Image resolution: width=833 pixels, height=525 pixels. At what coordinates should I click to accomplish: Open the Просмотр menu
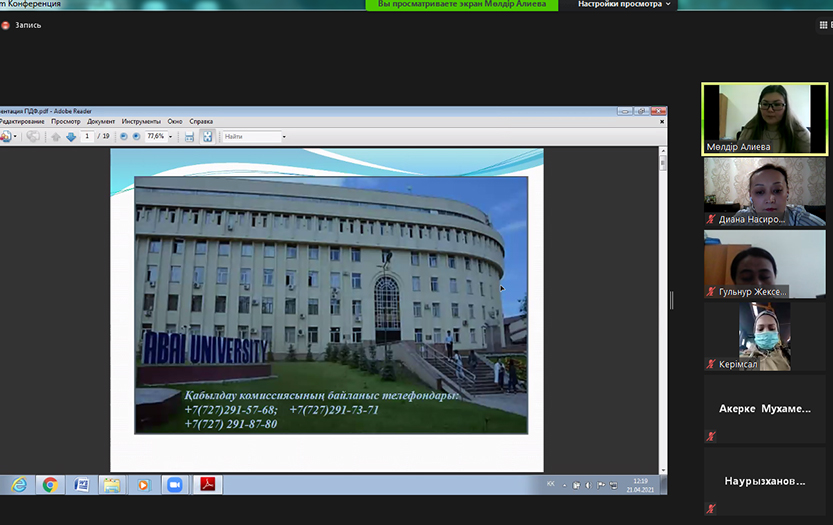[x=66, y=122]
